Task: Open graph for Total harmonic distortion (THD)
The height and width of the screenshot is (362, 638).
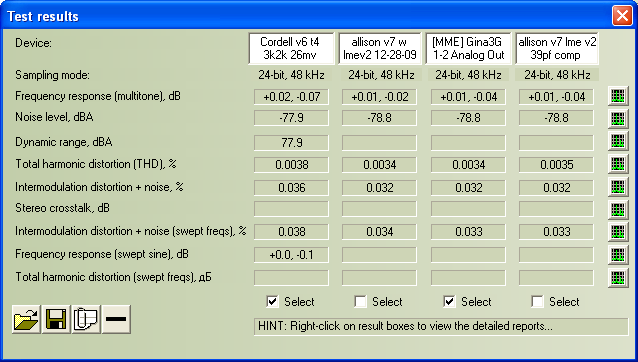Action: point(618,164)
